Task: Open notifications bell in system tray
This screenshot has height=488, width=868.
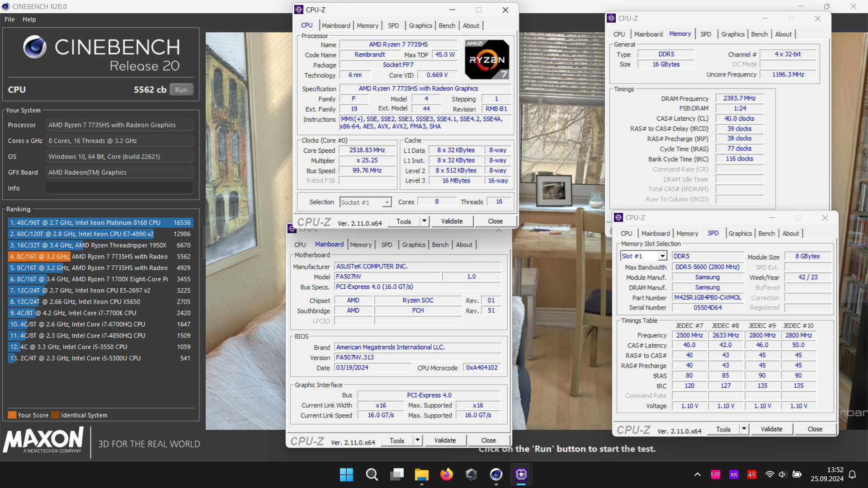Action: [852, 474]
